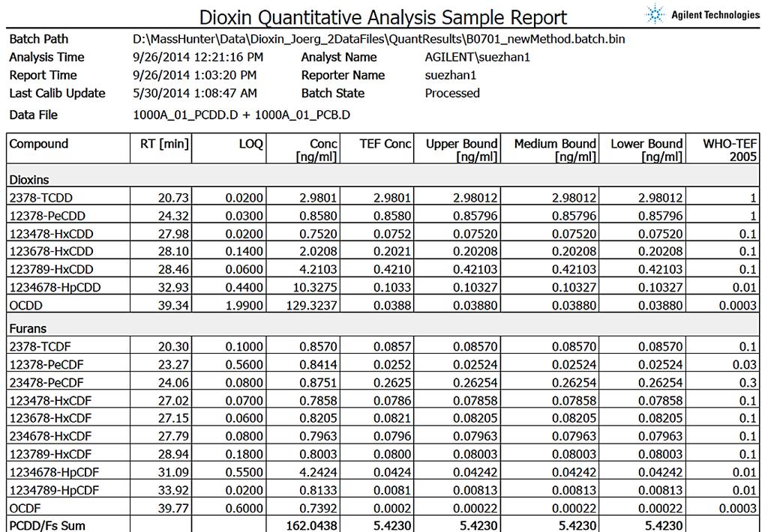
Task: Click the Analyst Name value AGILENT\suezhan1
Action: point(477,57)
